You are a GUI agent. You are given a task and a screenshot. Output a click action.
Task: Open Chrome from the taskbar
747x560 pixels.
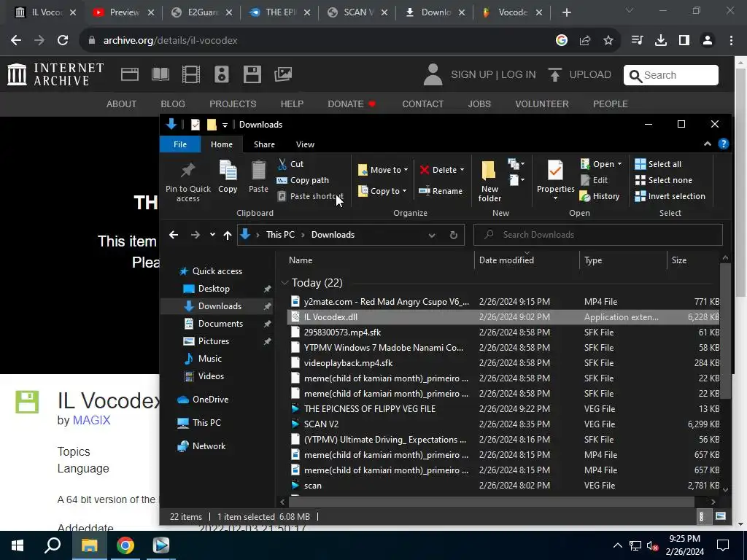[x=125, y=545]
